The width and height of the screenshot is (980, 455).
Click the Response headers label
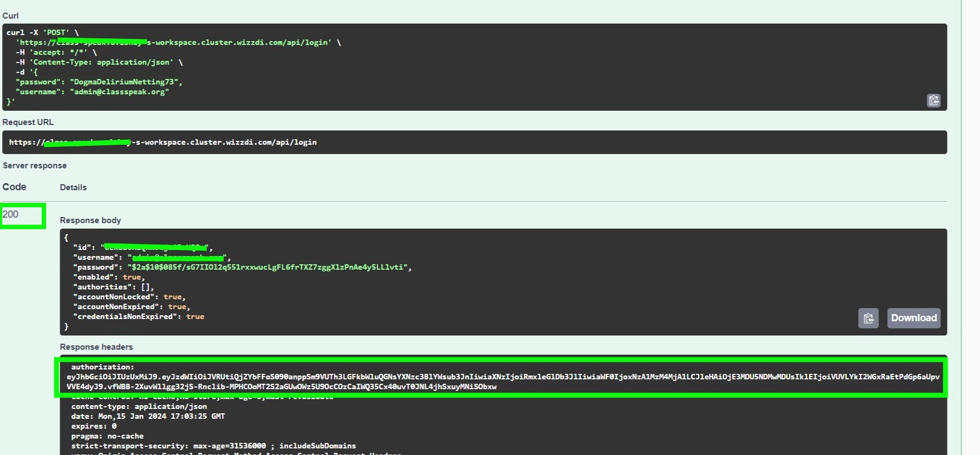tap(97, 346)
